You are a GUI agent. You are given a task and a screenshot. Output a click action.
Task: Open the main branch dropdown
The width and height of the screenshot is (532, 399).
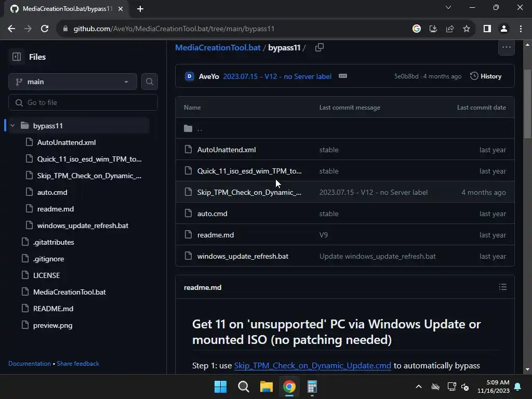(73, 82)
